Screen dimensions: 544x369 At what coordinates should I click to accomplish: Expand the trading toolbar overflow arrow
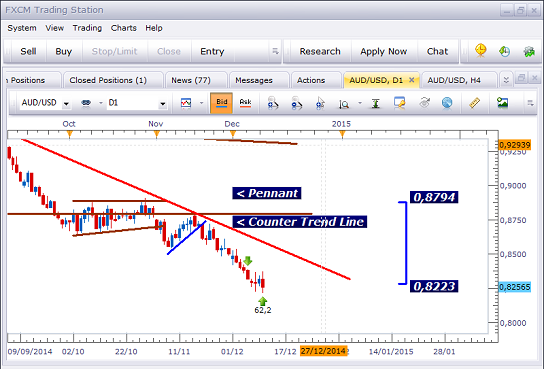[x=275, y=51]
